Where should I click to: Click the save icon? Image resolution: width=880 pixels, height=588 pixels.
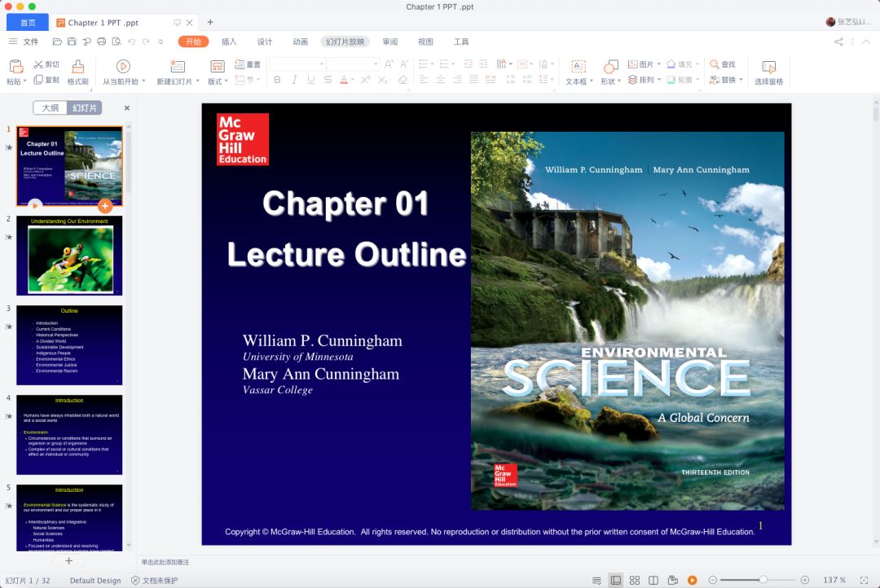click(72, 42)
